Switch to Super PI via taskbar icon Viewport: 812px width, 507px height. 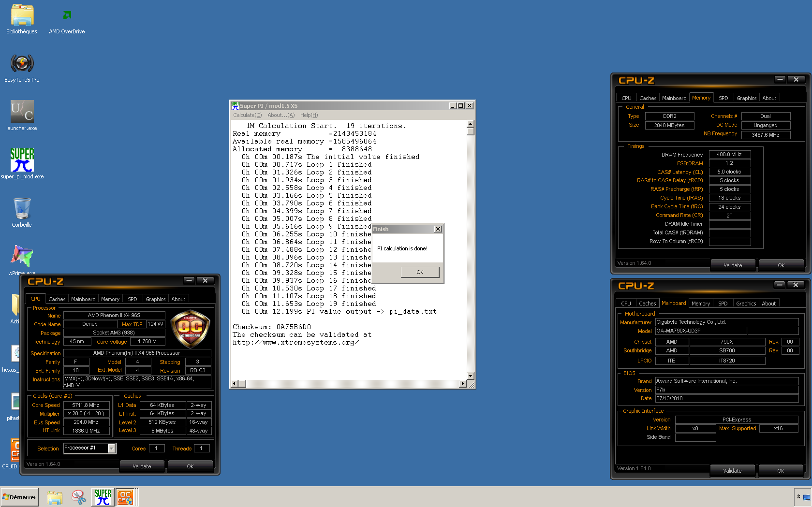click(x=103, y=497)
